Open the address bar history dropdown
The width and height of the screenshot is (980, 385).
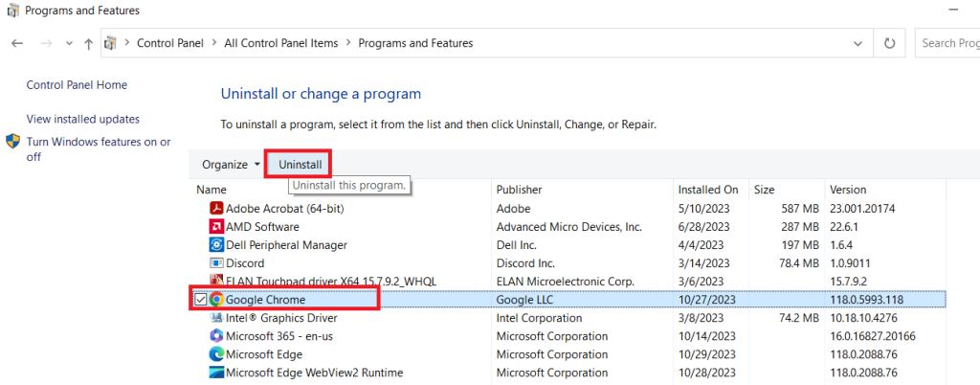tap(858, 43)
